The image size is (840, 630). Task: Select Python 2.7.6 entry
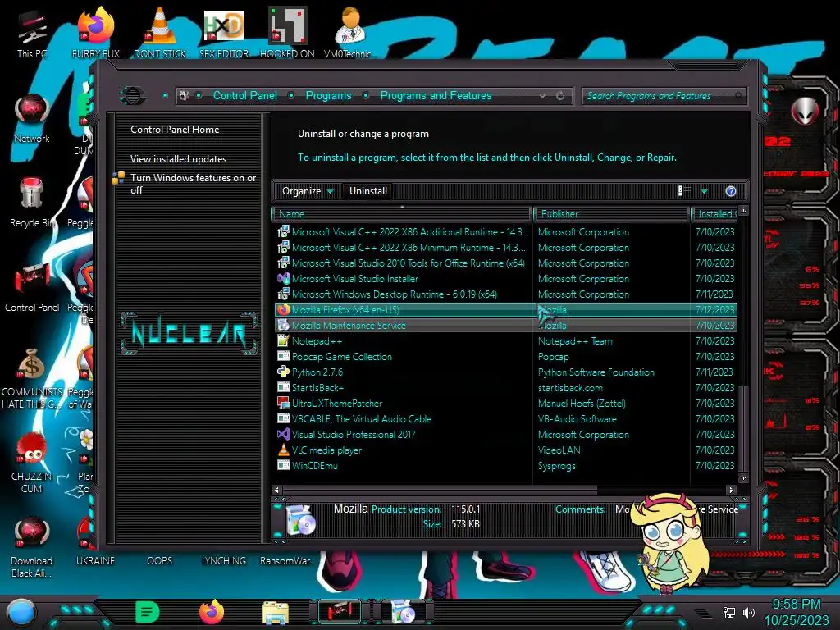[x=505, y=372]
